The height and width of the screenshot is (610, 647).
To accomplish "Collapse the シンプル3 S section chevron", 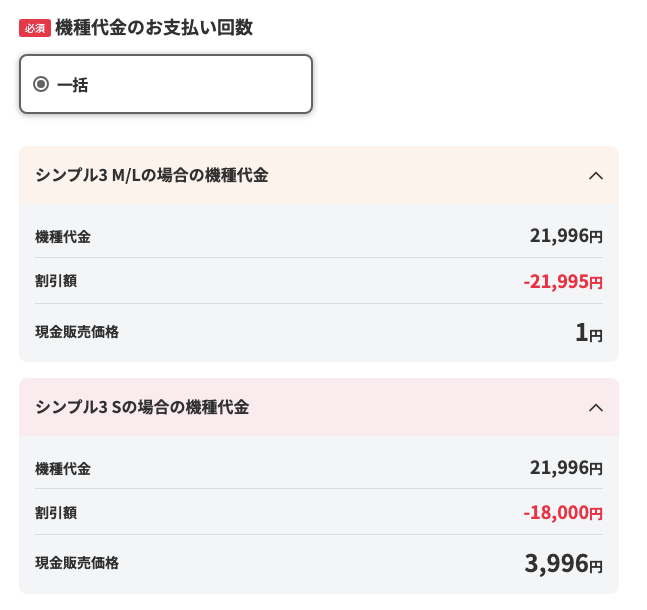I will (x=596, y=407).
